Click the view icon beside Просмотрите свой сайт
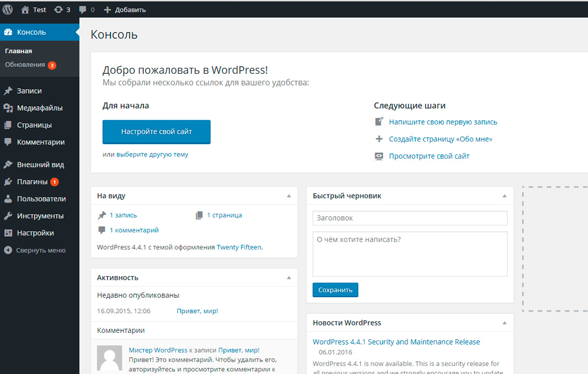The height and width of the screenshot is (374, 588). tap(379, 156)
